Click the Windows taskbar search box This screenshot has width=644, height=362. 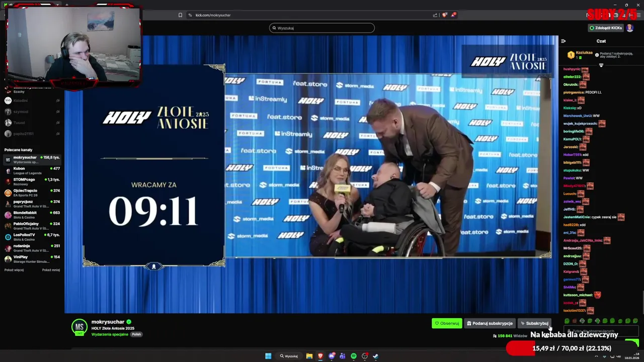[289, 356]
